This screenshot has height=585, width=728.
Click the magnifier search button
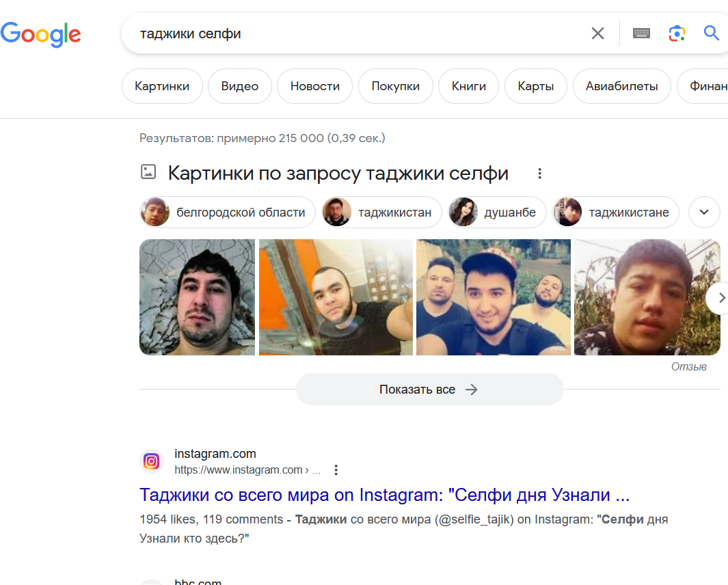712,33
